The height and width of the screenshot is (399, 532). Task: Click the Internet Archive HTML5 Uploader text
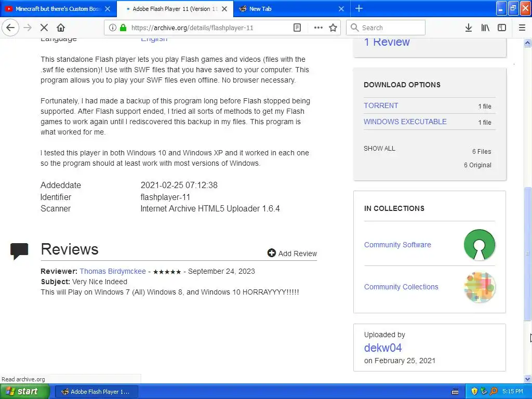pos(210,209)
